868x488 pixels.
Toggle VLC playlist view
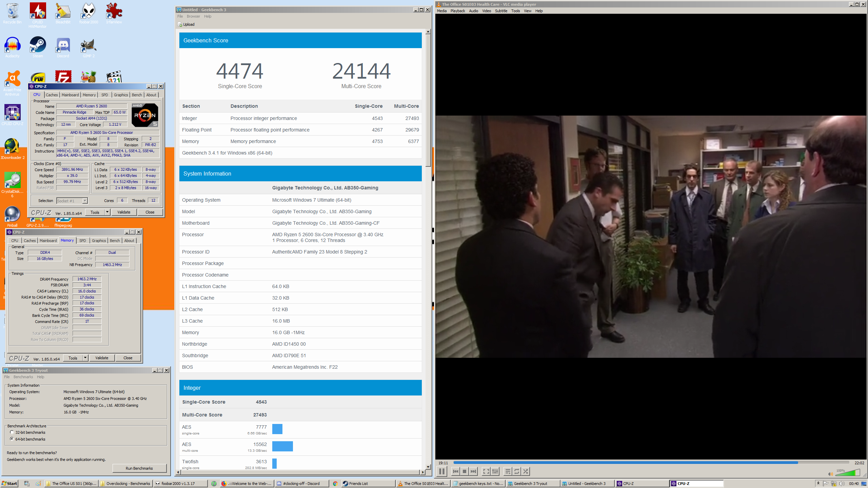508,471
